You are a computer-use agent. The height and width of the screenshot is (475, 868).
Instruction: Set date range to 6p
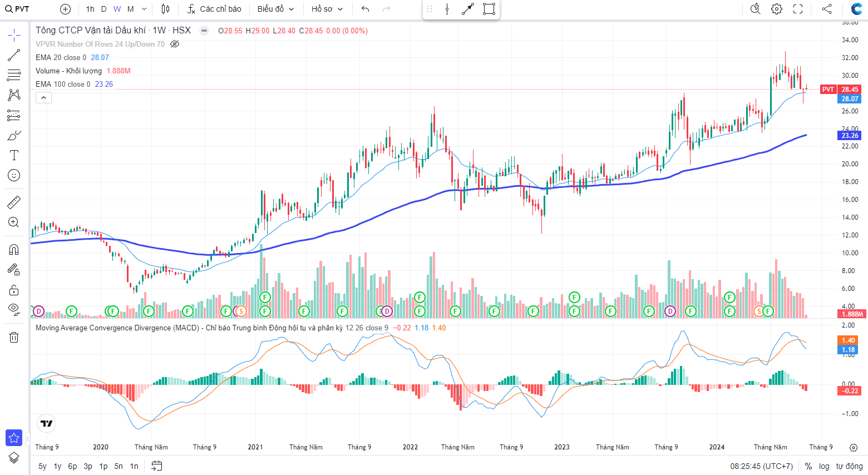[72, 466]
